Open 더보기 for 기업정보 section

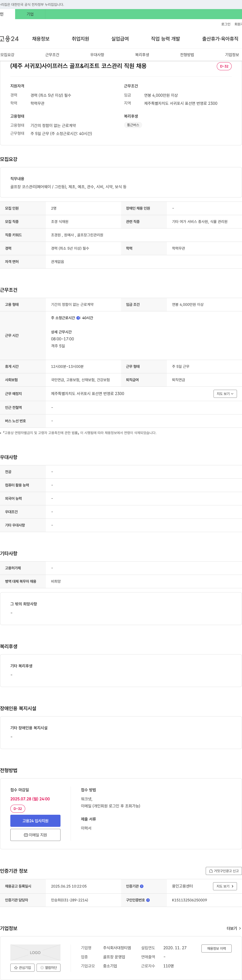[234, 928]
